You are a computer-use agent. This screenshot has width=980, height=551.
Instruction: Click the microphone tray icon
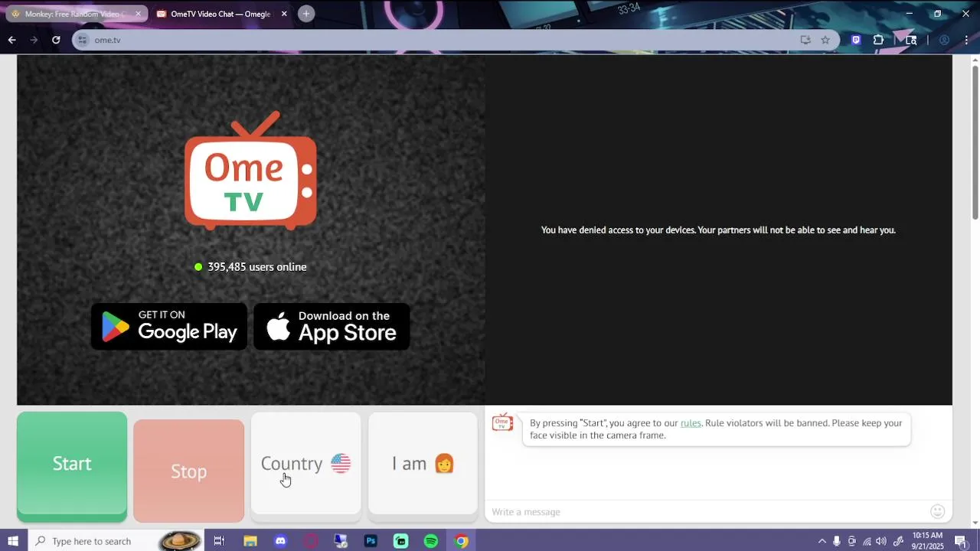coord(837,541)
